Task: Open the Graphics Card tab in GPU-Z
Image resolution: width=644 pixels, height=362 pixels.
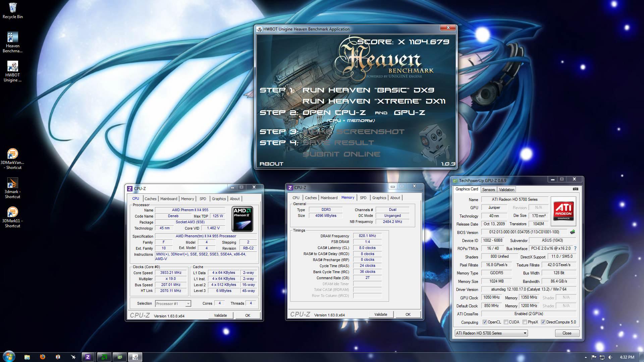Action: tap(467, 189)
